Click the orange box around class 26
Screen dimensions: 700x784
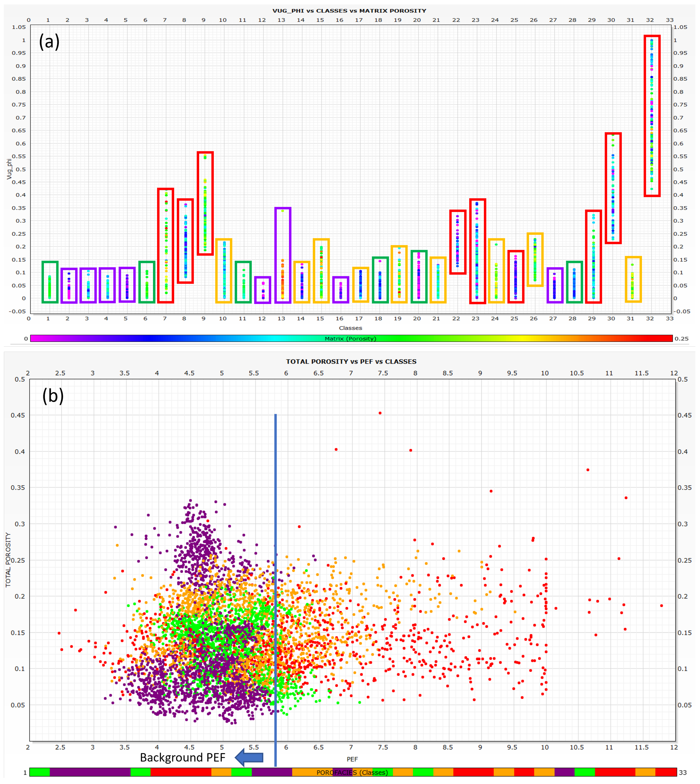pos(535,260)
